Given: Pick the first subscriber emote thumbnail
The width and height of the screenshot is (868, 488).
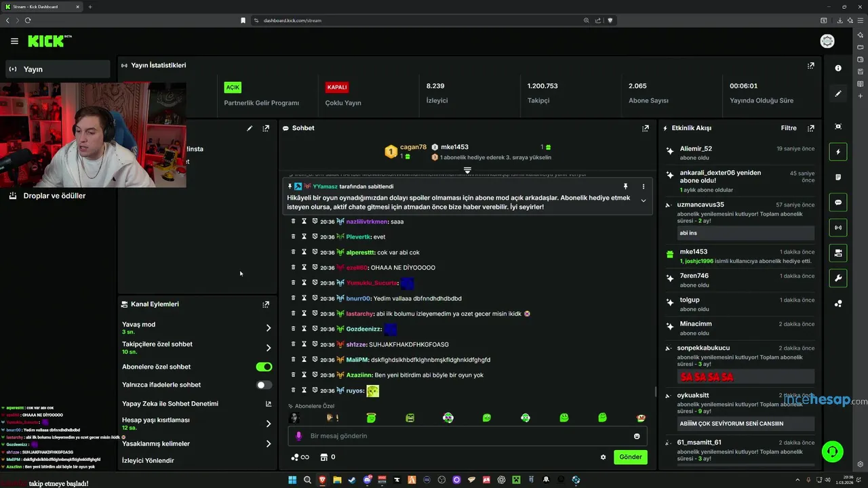Looking at the screenshot, I should click(x=294, y=418).
